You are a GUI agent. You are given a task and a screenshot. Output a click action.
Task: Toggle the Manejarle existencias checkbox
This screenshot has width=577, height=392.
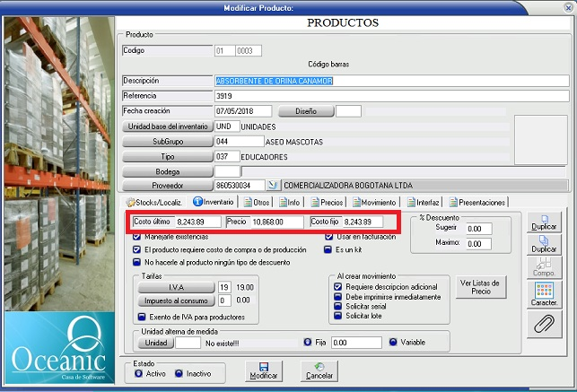click(136, 237)
